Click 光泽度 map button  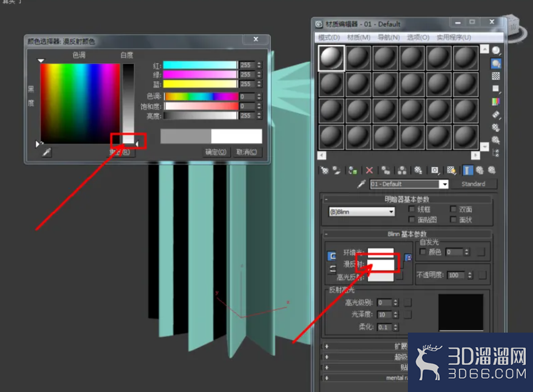[407, 314]
